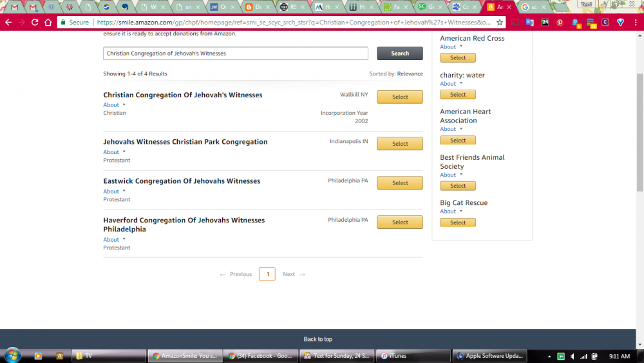Click the secure padlock icon
Image resolution: width=644 pixels, height=363 pixels.
(x=63, y=22)
